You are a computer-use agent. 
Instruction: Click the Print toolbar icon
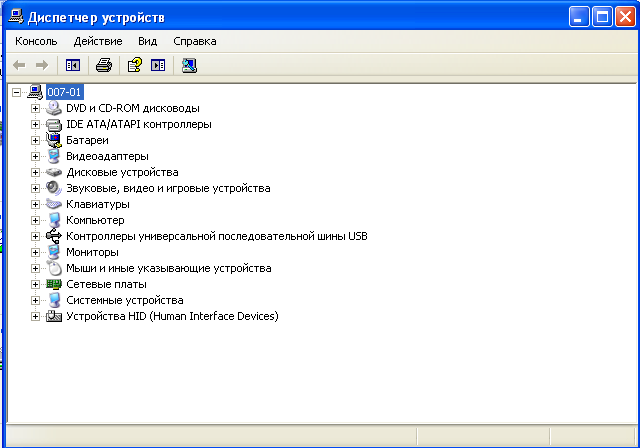(x=103, y=65)
